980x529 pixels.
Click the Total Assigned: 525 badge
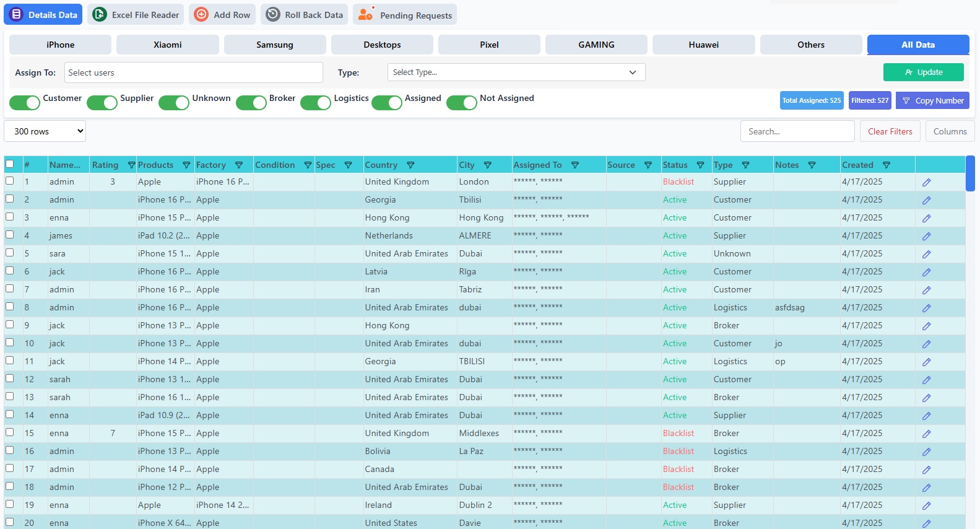pyautogui.click(x=812, y=100)
